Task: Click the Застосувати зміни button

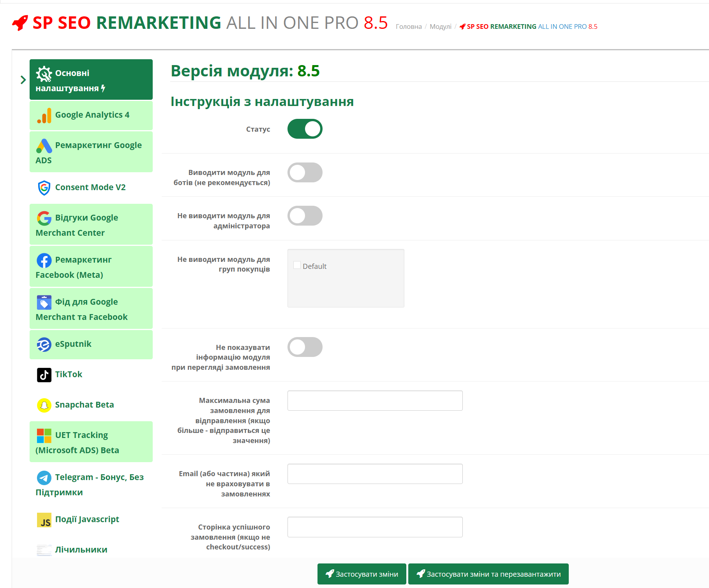Action: (x=362, y=574)
